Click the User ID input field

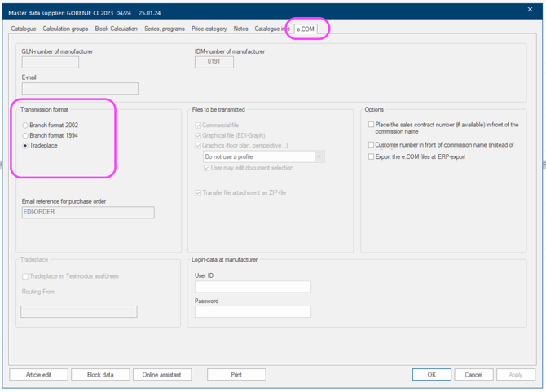253,287
